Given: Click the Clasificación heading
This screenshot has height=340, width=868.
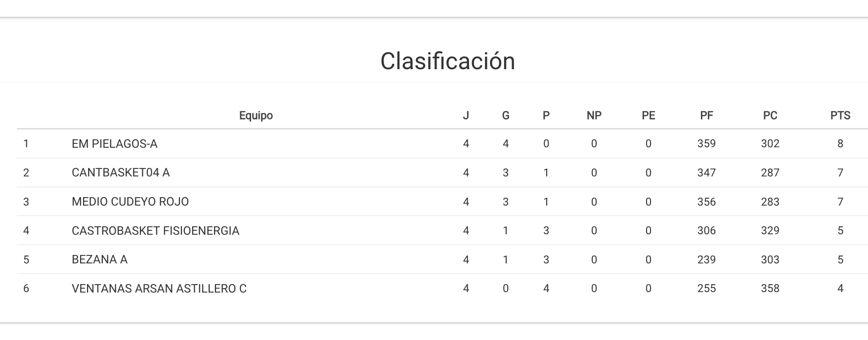Looking at the screenshot, I should coord(447,61).
